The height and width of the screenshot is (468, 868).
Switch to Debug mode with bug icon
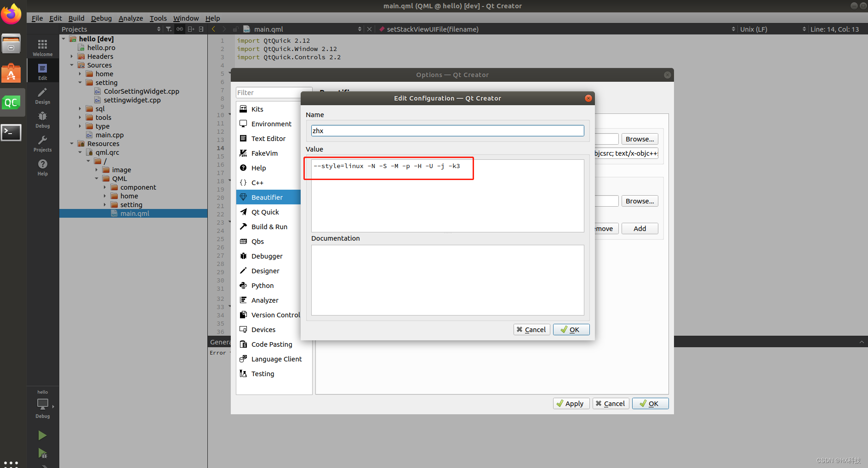(x=42, y=119)
